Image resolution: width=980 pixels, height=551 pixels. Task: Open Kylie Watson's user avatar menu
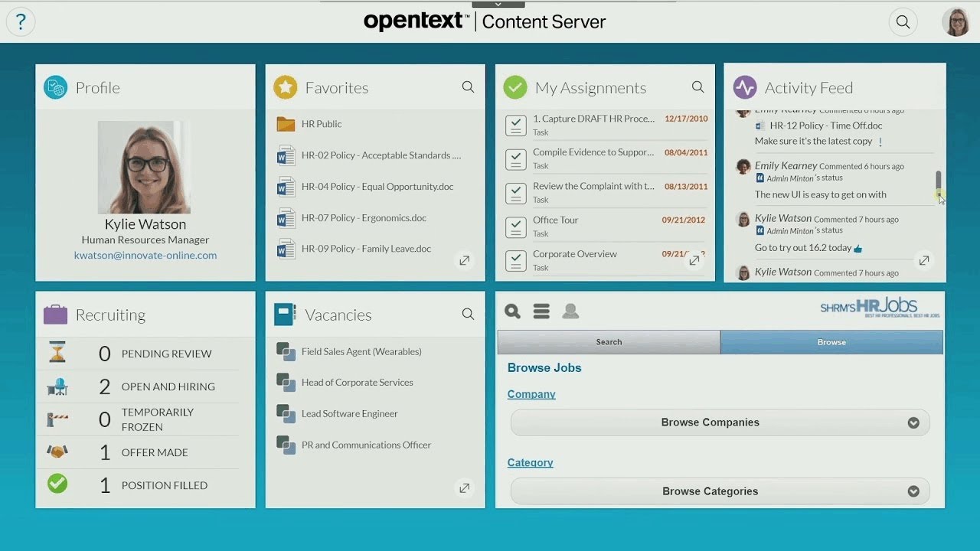[x=955, y=22]
